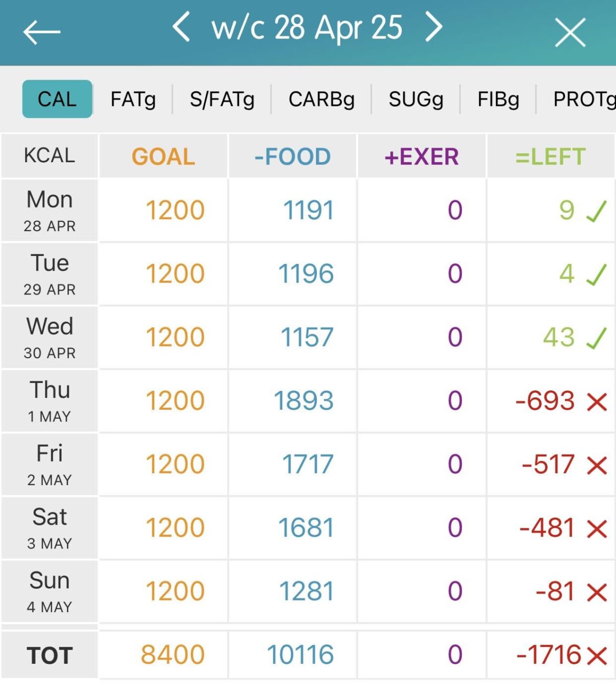Viewport: 616px width, 698px height.
Task: Open the Thu 1 May day row
Action: 49,401
